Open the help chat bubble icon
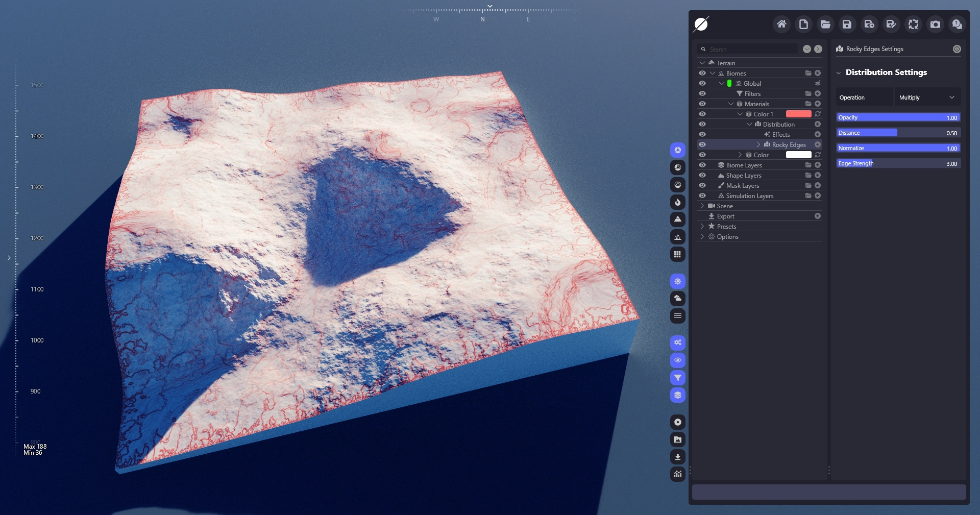This screenshot has width=980, height=515. tap(957, 24)
